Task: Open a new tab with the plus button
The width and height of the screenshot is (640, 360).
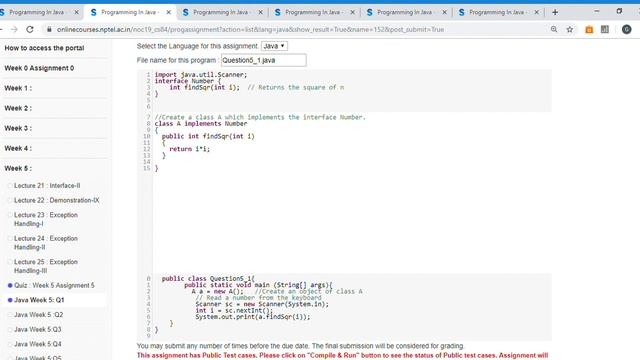Action: coord(555,12)
